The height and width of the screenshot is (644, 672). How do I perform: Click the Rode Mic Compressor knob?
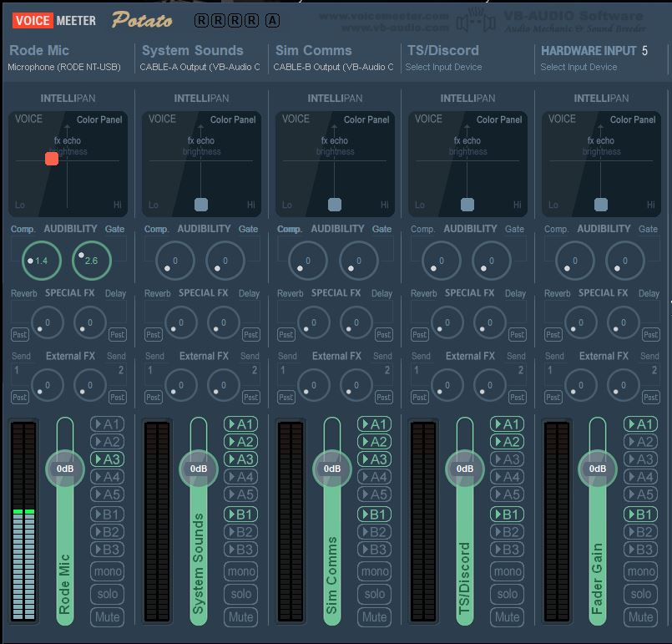(x=41, y=261)
